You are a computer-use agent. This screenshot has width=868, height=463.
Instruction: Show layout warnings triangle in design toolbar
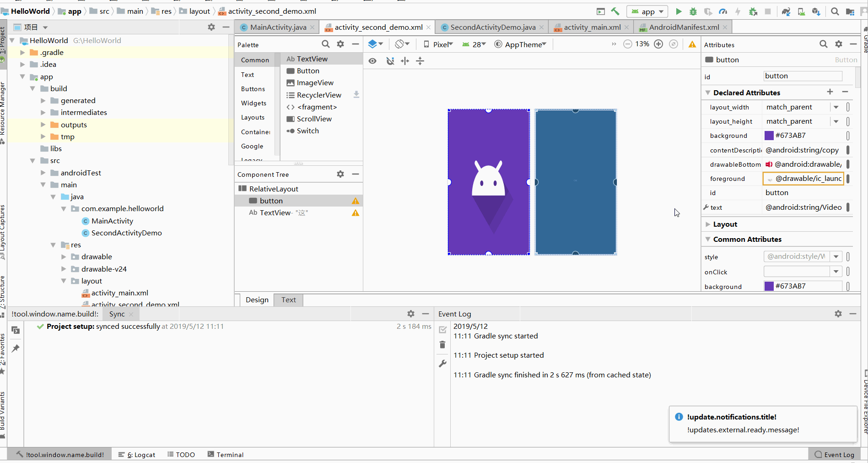pyautogui.click(x=692, y=44)
